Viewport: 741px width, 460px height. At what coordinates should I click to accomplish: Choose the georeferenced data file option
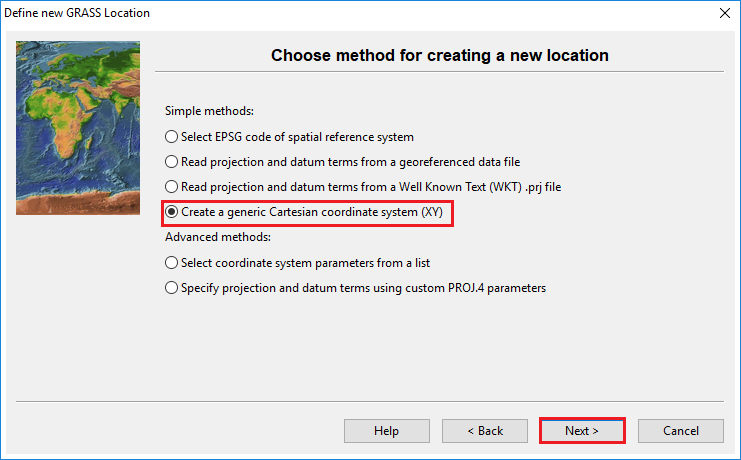172,161
